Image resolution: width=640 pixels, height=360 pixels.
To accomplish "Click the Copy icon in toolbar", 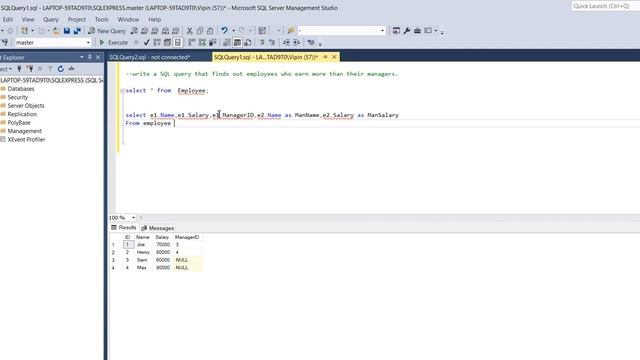I will click(200, 31).
